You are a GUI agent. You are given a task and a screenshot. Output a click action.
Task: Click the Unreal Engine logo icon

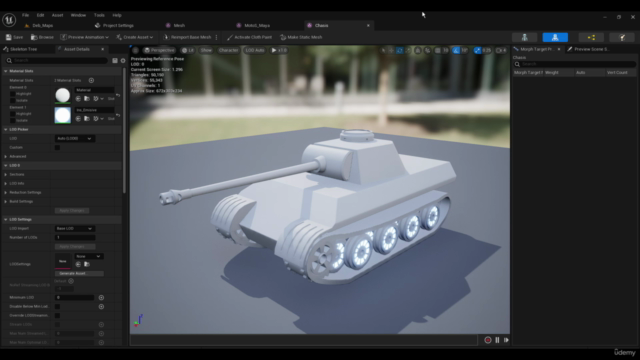pyautogui.click(x=9, y=20)
